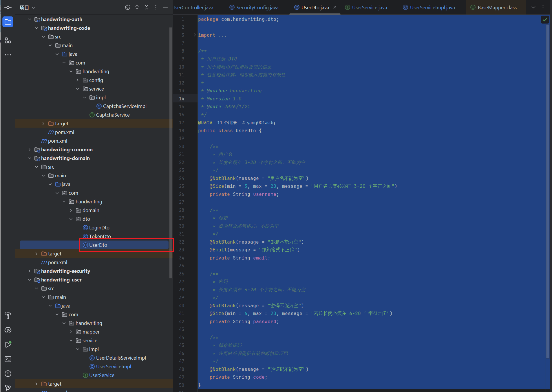Click the locate opened file crosshair icon

[127, 8]
